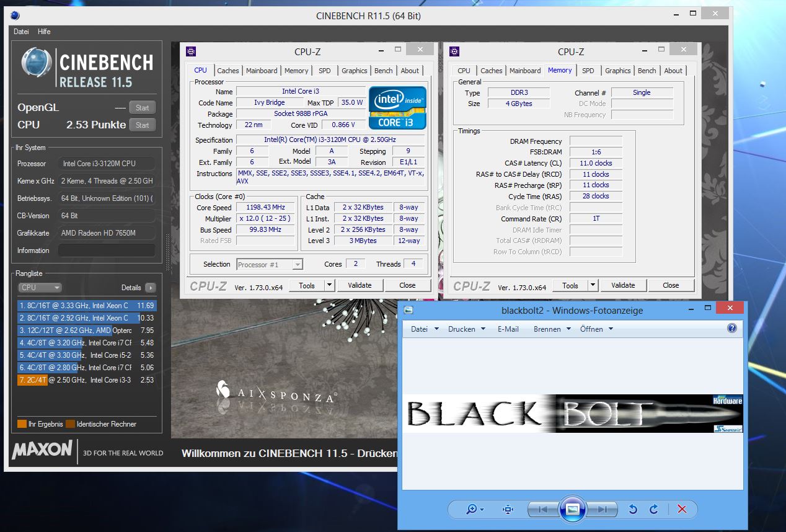
Task: Expand Details arrow in Rangliste panel
Action: [x=150, y=288]
